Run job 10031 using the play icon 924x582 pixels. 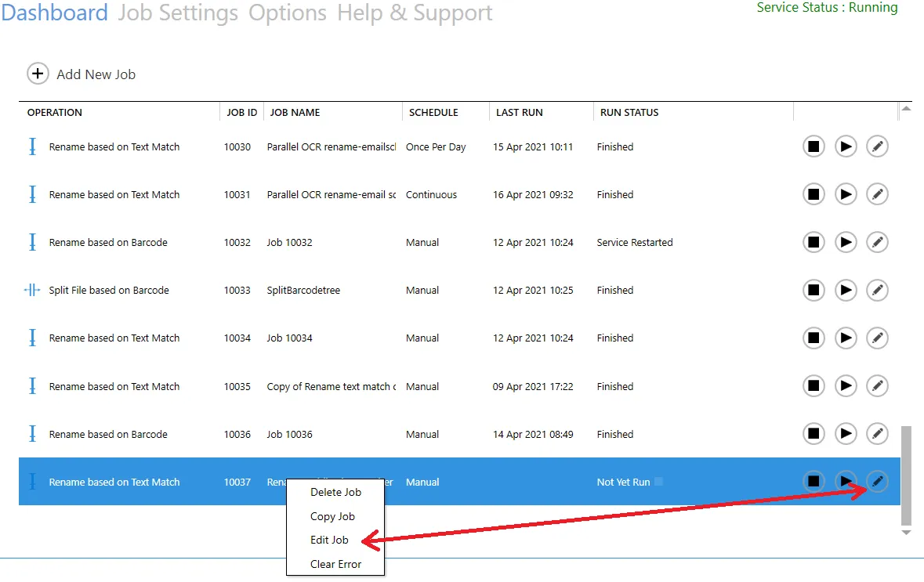point(846,194)
